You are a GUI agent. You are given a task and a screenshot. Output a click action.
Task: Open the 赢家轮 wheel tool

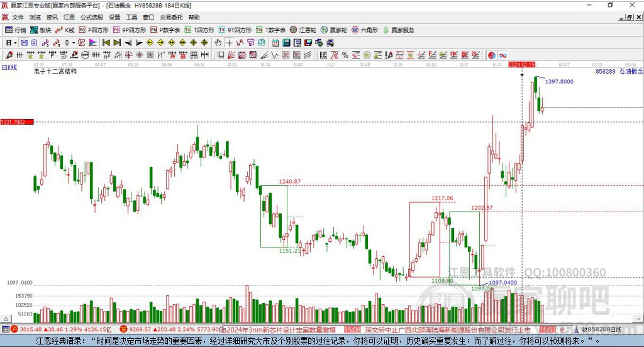point(334,30)
